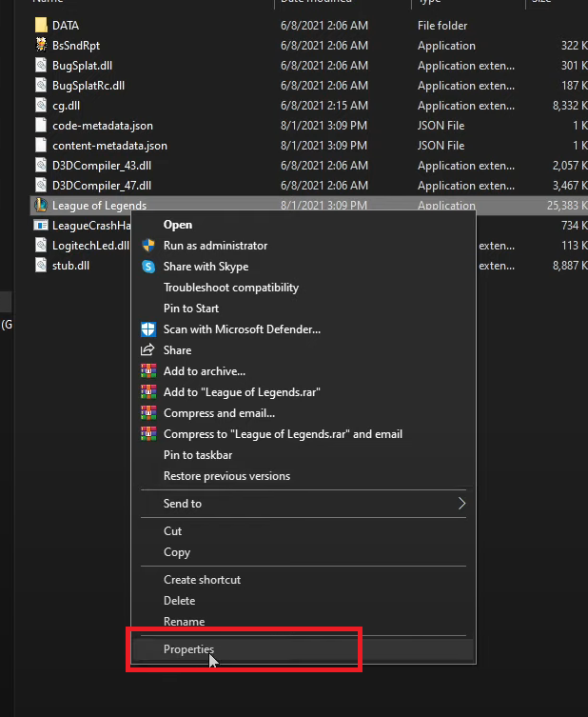This screenshot has height=717, width=588.
Task: Select Troubleshoot compatibility
Action: pos(230,288)
